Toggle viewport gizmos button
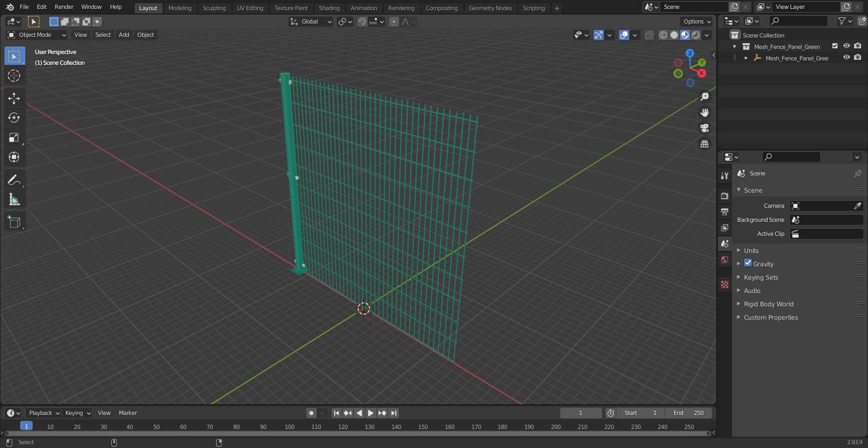Image resolution: width=868 pixels, height=448 pixels. click(x=599, y=35)
